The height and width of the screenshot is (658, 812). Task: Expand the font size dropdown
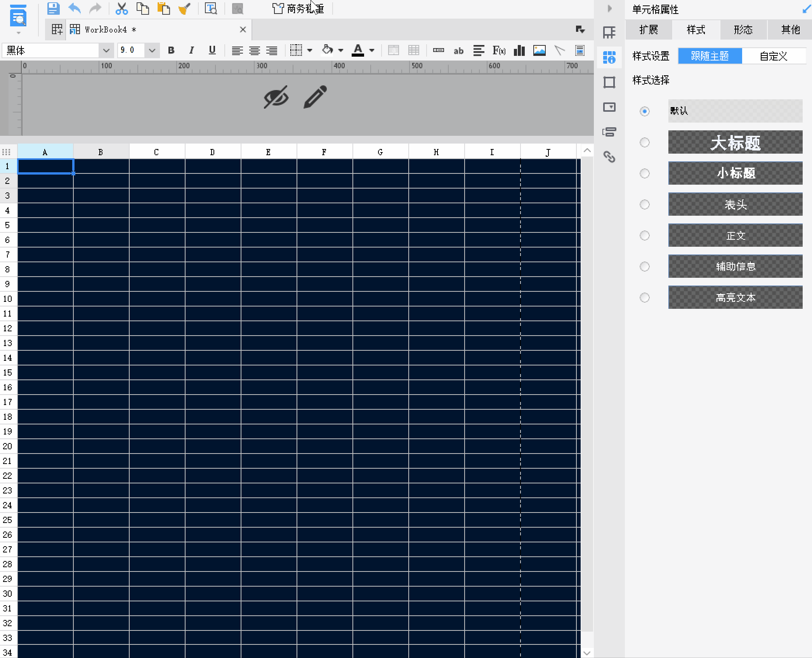(x=152, y=50)
